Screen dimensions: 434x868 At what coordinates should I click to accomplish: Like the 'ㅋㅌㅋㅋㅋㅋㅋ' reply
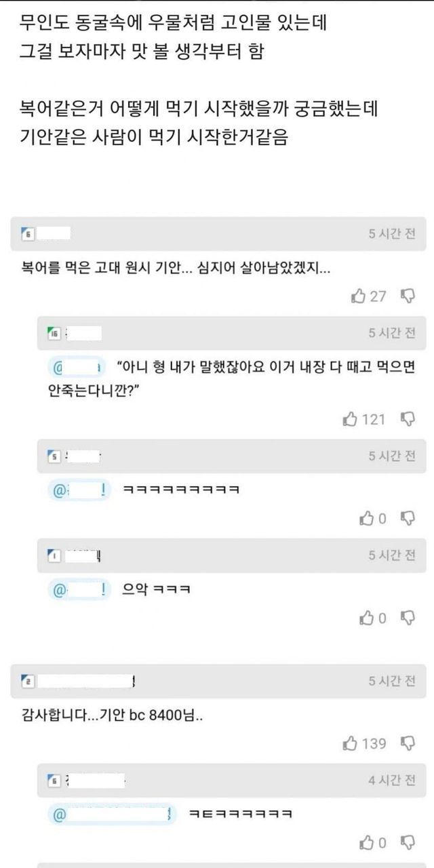(x=366, y=843)
